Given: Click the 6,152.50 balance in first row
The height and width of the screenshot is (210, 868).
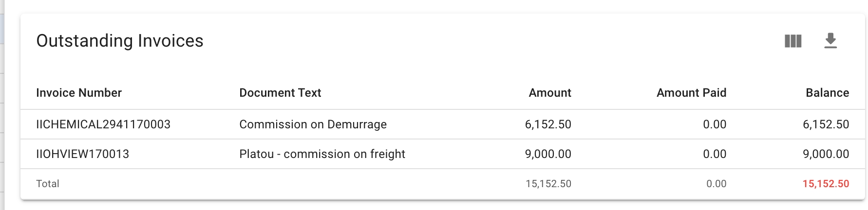Looking at the screenshot, I should (x=826, y=124).
